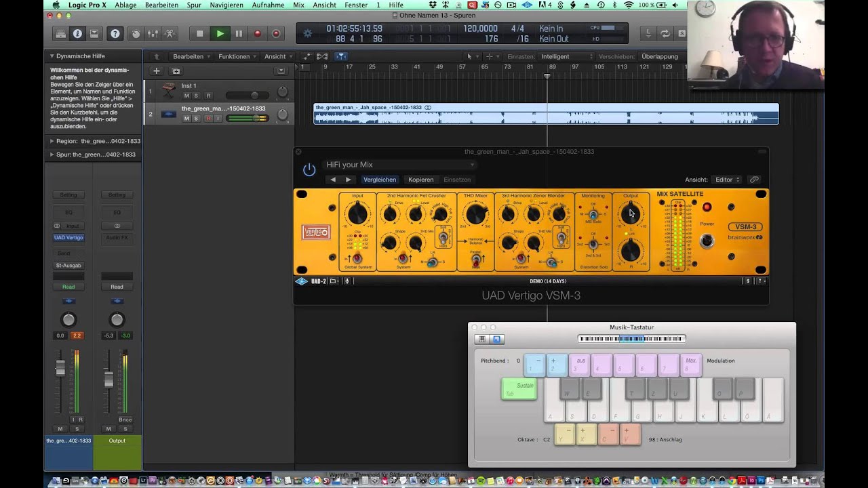The image size is (868, 488).
Task: Click the UAD-2 logo icon
Action: click(x=301, y=281)
